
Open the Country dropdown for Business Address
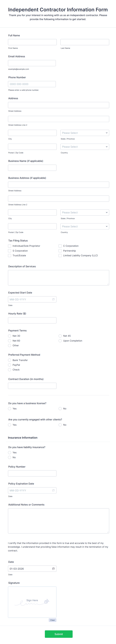(x=84, y=226)
